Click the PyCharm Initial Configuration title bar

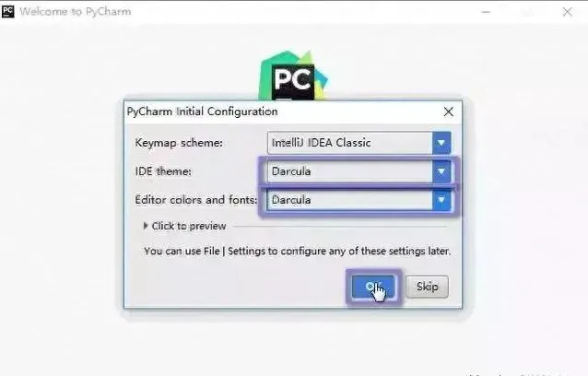[285, 112]
